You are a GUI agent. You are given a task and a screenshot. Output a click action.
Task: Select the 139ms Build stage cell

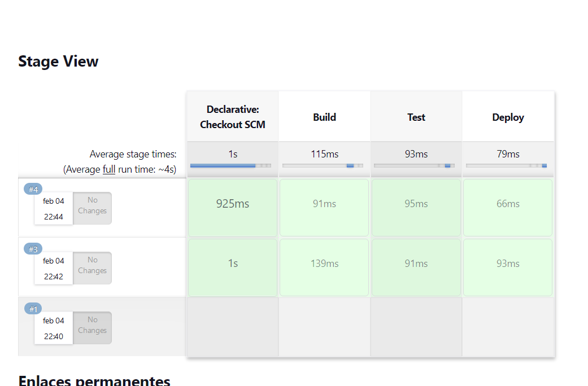(x=324, y=267)
